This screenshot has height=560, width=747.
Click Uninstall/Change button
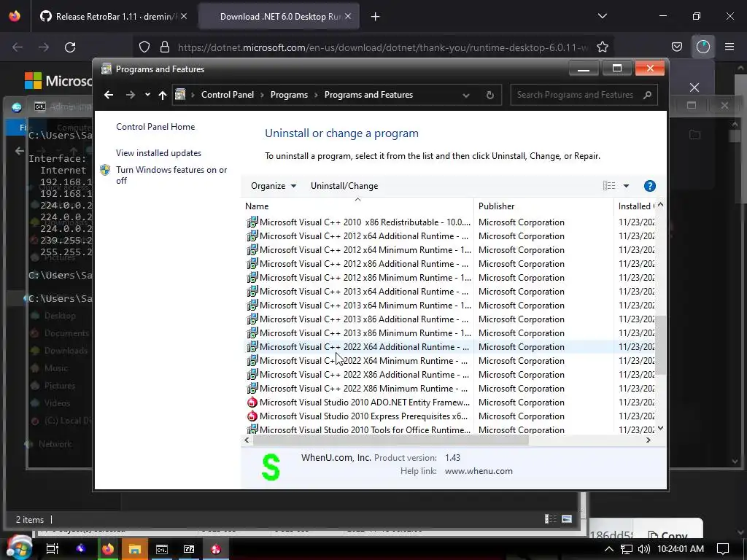click(x=344, y=186)
